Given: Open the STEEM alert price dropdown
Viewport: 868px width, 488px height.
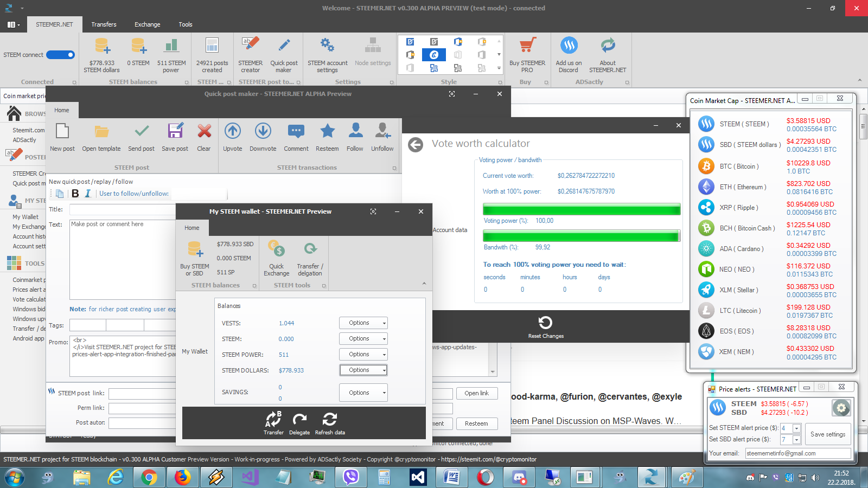Looking at the screenshot, I should (x=796, y=428).
